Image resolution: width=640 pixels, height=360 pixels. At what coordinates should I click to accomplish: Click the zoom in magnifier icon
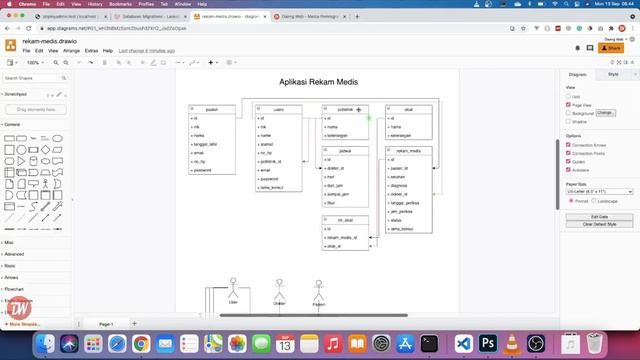coord(56,63)
